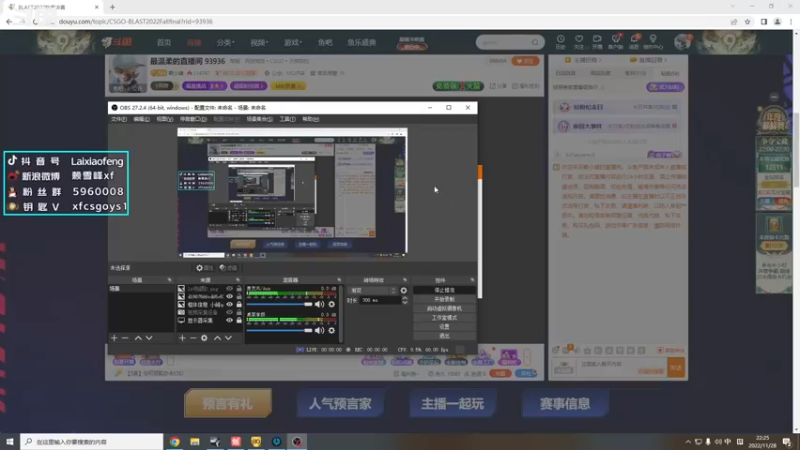This screenshot has width=800, height=450.
Task: Toggle visibility of fourth source row
Action: tap(230, 312)
